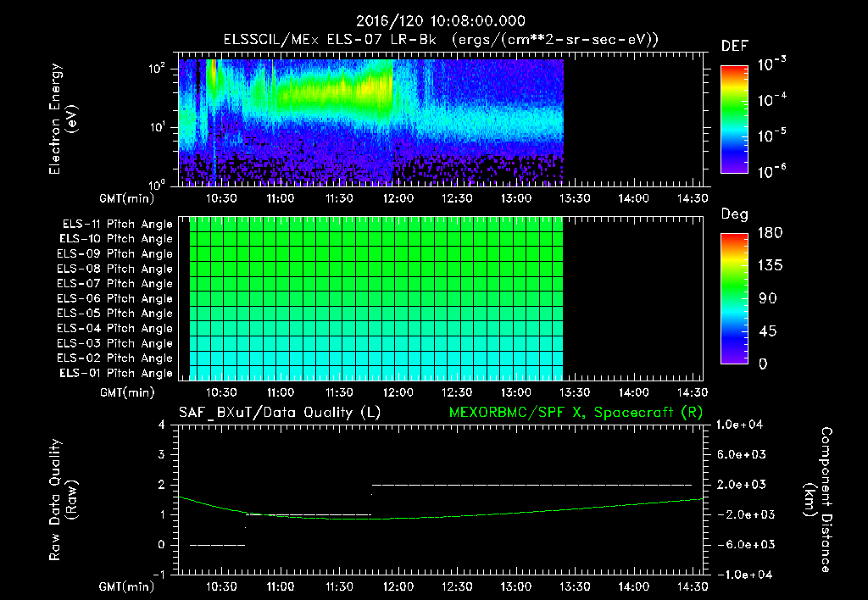Click 10:30 time label under the spectrogram
Viewport: 868px width, 600px height.
221,198
